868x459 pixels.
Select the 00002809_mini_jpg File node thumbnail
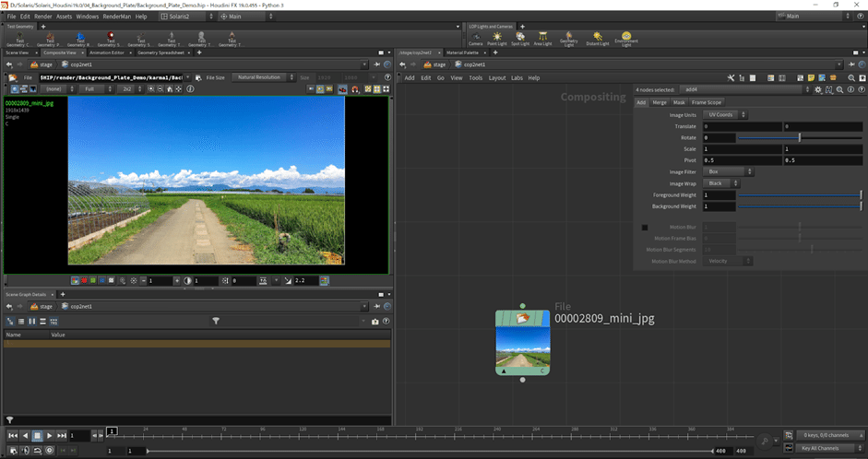522,345
